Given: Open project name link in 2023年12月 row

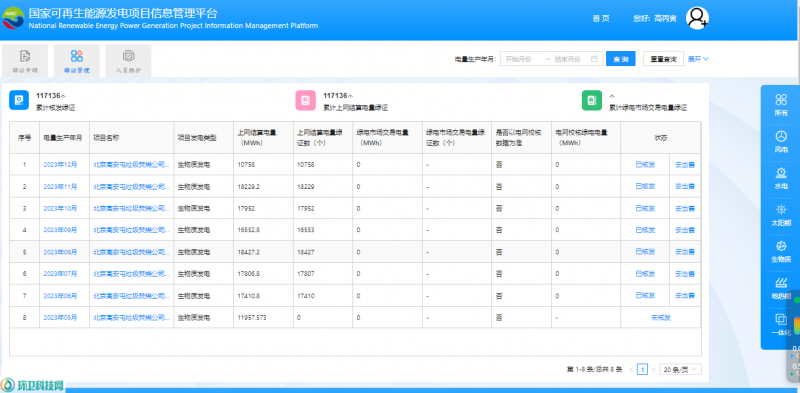Looking at the screenshot, I should coord(131,164).
